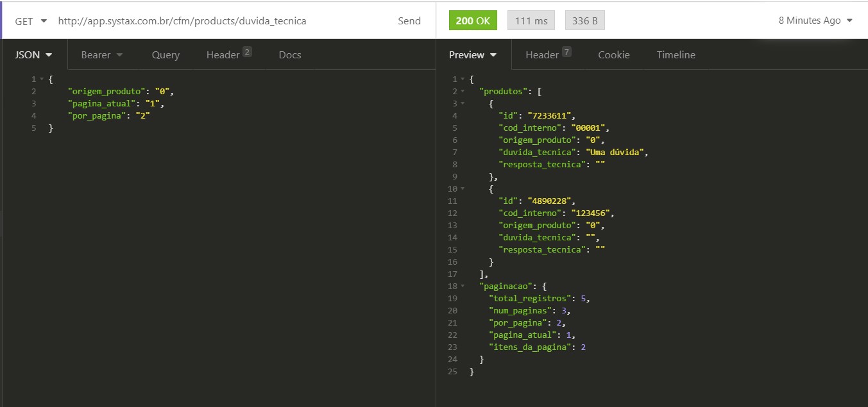Open the 8 Minutes Ago history dropdown
The height and width of the screenshot is (407, 868).
(x=815, y=21)
